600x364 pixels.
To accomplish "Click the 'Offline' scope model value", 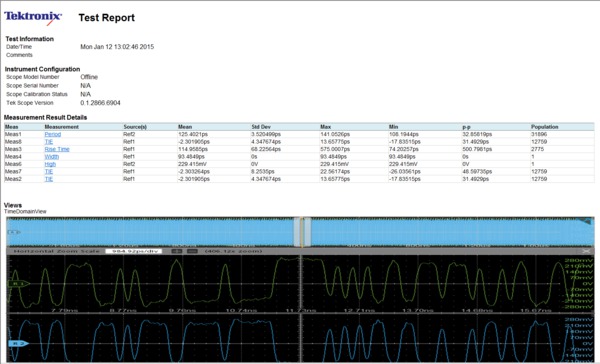I will pyautogui.click(x=89, y=77).
